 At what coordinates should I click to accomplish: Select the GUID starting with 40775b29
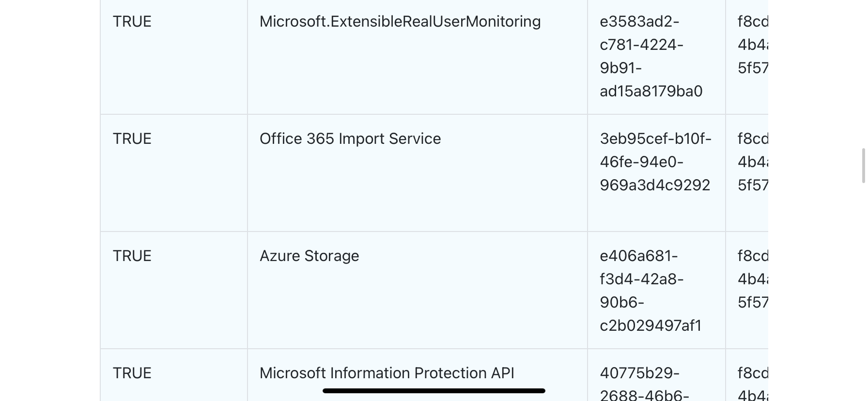(x=644, y=384)
